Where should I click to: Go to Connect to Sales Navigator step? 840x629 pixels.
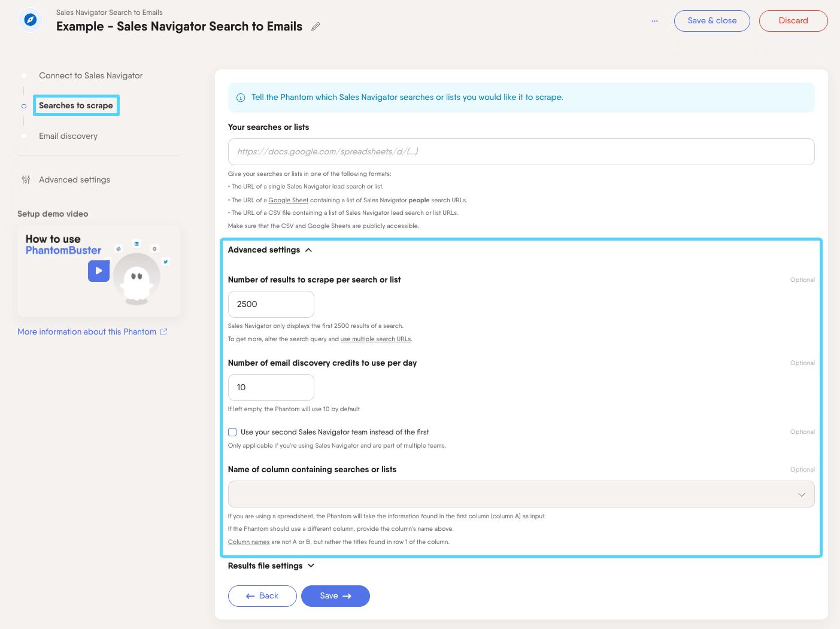coord(90,75)
